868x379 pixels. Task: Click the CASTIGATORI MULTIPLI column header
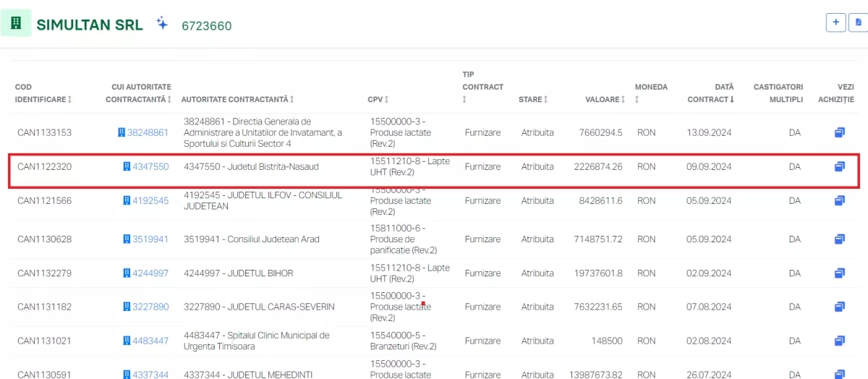click(x=778, y=93)
